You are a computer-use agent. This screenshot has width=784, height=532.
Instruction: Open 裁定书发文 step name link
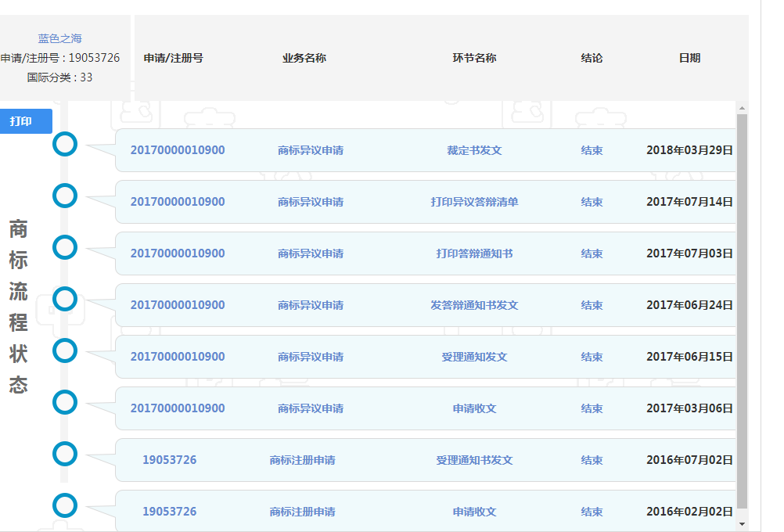pyautogui.click(x=474, y=150)
